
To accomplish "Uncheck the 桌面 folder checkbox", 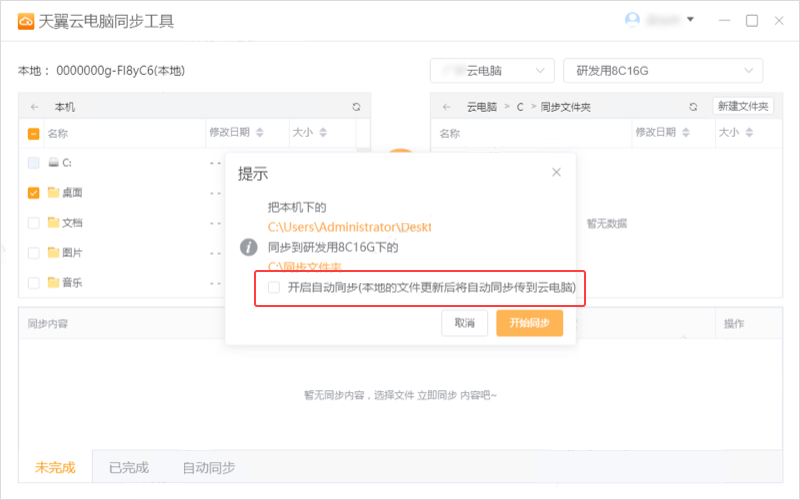I will point(33,193).
